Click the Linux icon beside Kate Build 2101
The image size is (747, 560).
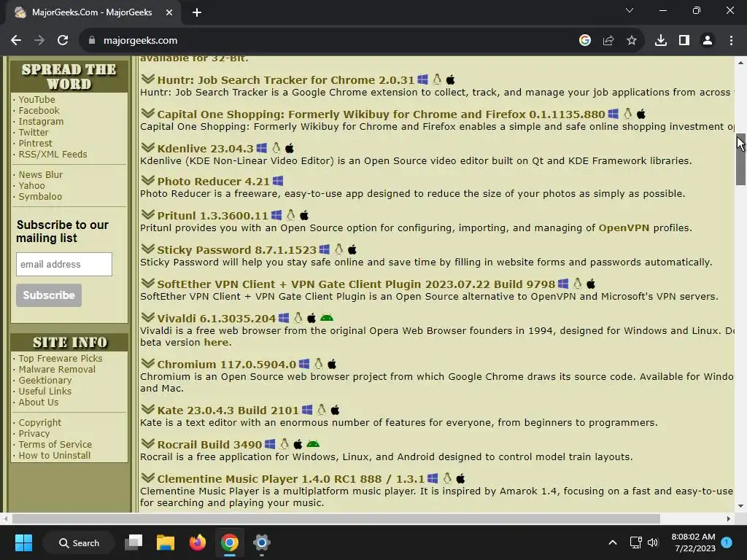[x=322, y=410]
